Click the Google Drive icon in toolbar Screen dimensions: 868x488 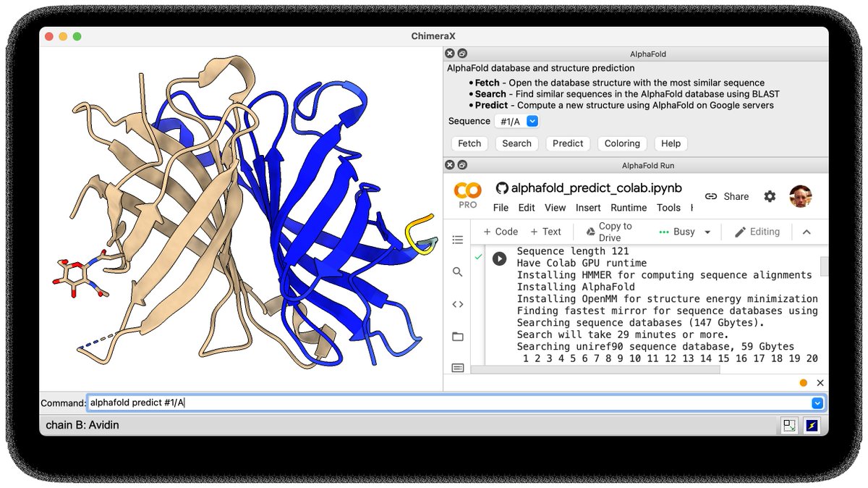pyautogui.click(x=590, y=232)
